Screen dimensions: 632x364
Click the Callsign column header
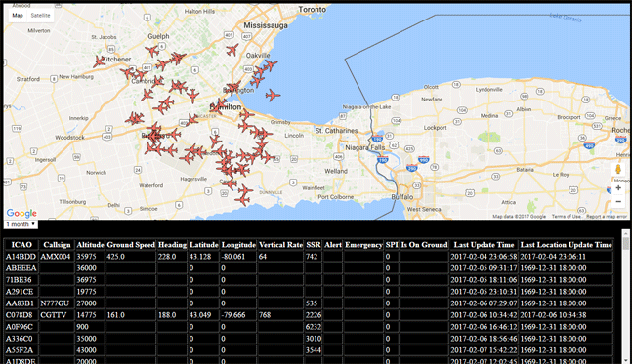coord(57,245)
